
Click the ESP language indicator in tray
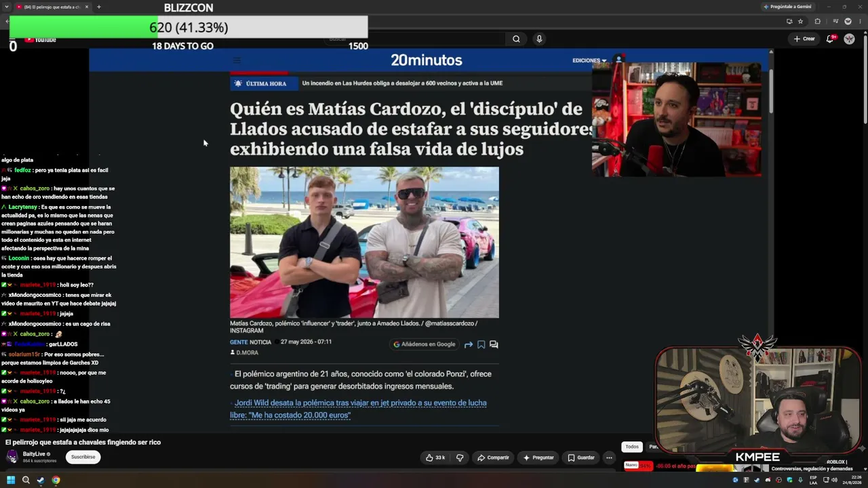pyautogui.click(x=813, y=480)
